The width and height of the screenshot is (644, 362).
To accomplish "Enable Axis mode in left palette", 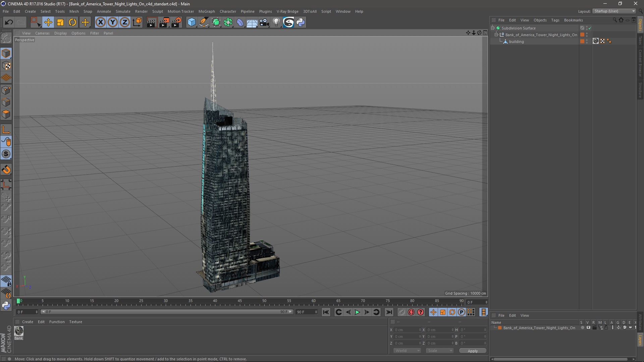I will tap(6, 130).
